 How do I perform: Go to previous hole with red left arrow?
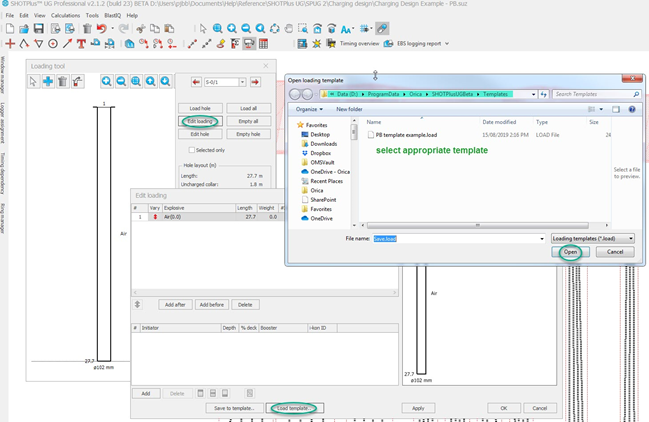(196, 82)
